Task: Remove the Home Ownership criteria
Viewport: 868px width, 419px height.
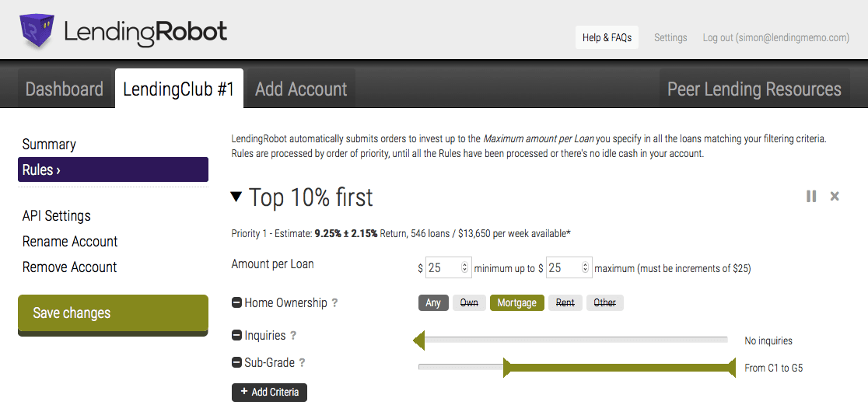Action: tap(236, 303)
